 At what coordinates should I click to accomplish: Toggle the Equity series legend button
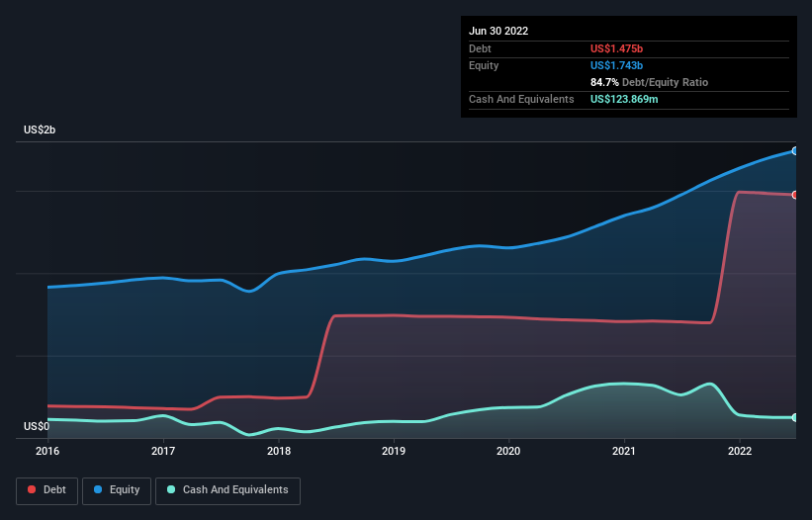(x=117, y=490)
